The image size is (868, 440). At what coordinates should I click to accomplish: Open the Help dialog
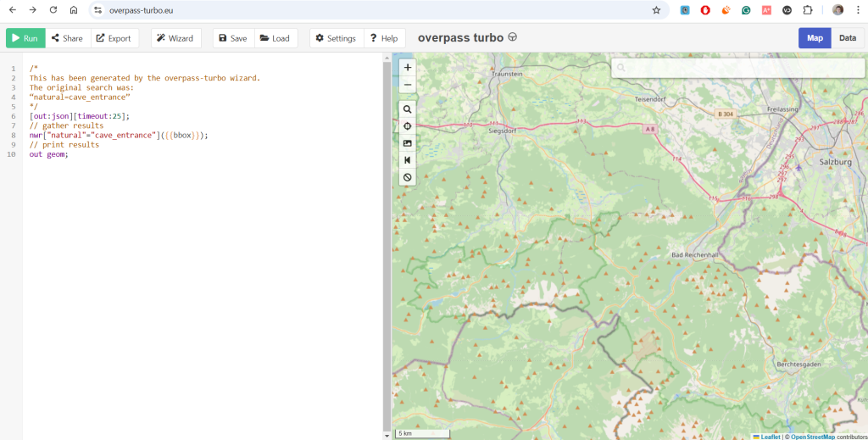pos(384,38)
